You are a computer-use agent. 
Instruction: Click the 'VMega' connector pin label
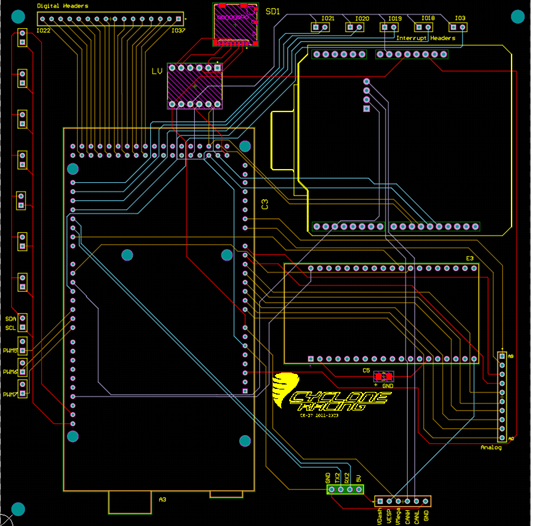point(398,516)
